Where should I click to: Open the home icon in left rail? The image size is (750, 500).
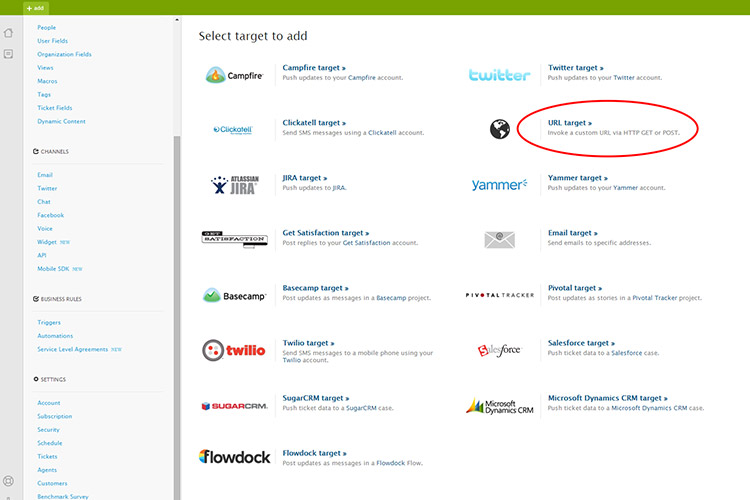pyautogui.click(x=9, y=32)
